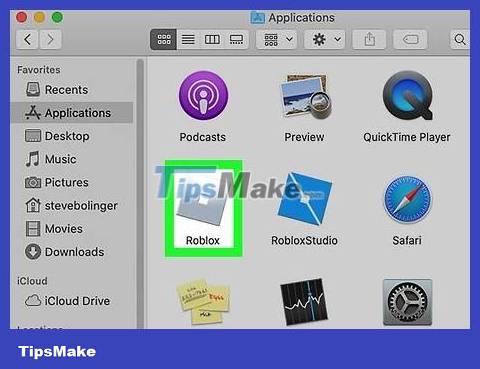
Task: Zoom the window with green button
Action: click(x=57, y=17)
